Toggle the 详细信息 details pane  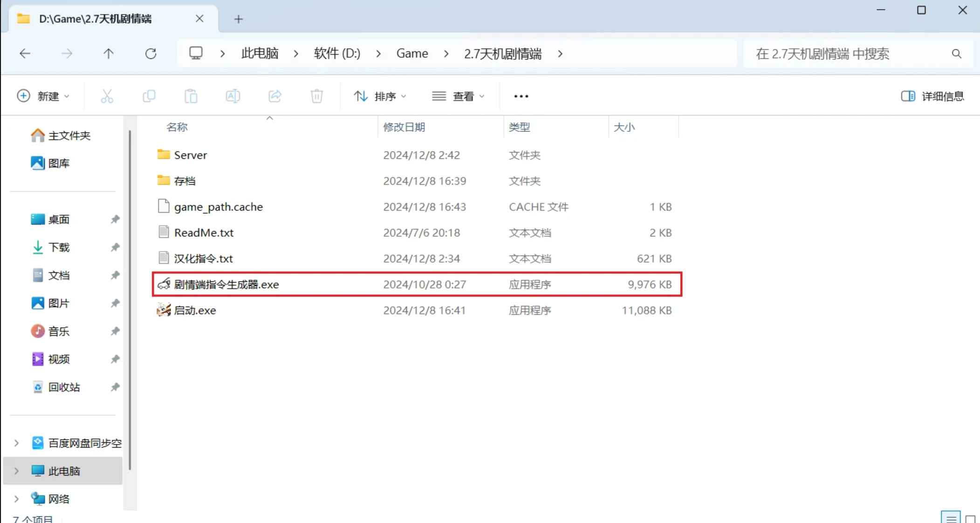click(x=932, y=96)
